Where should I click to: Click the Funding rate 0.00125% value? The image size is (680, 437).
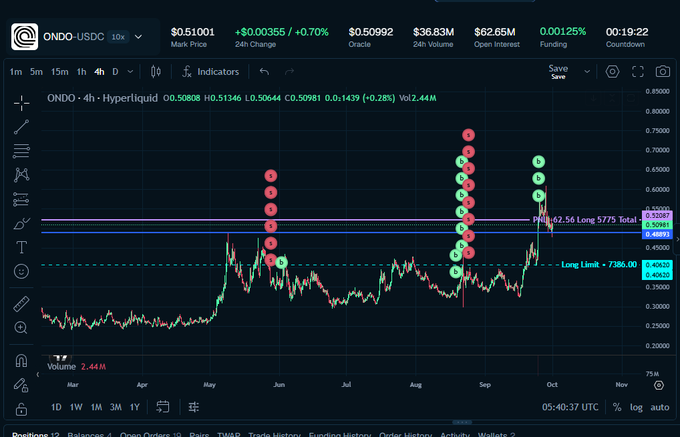(x=562, y=32)
